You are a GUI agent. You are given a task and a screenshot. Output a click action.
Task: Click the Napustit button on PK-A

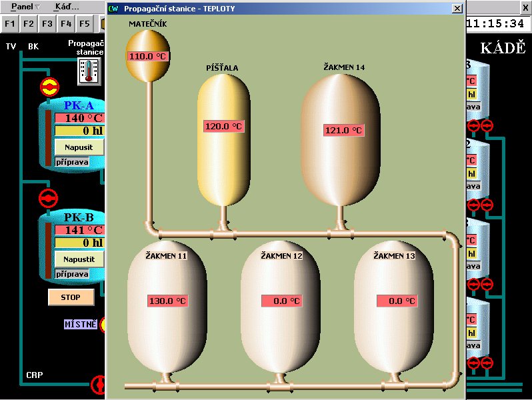point(79,146)
